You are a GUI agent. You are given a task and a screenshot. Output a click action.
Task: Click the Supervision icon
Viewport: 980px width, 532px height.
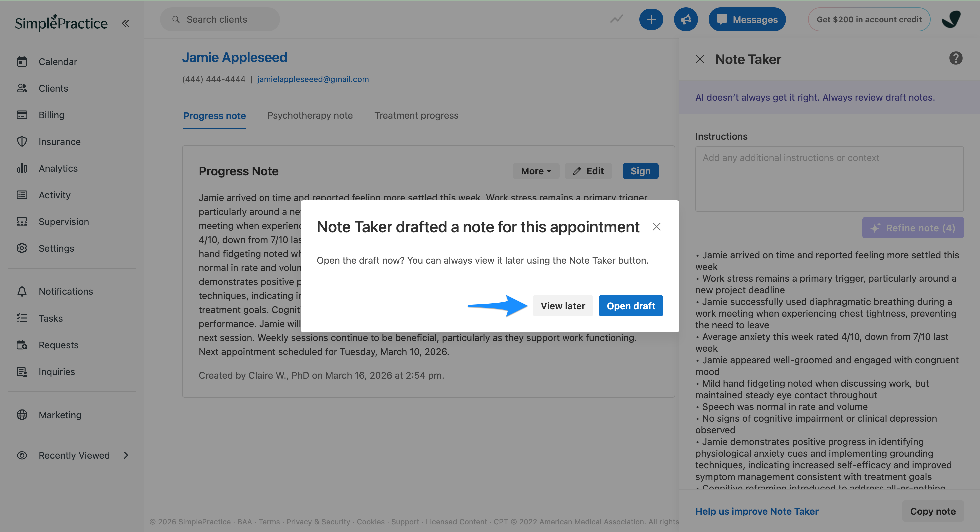coord(22,221)
